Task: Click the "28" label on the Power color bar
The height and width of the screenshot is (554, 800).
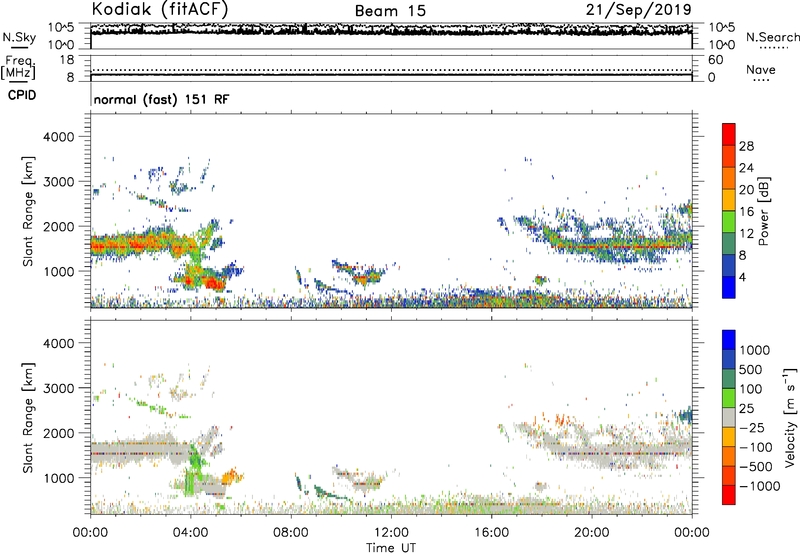Action: click(x=746, y=146)
